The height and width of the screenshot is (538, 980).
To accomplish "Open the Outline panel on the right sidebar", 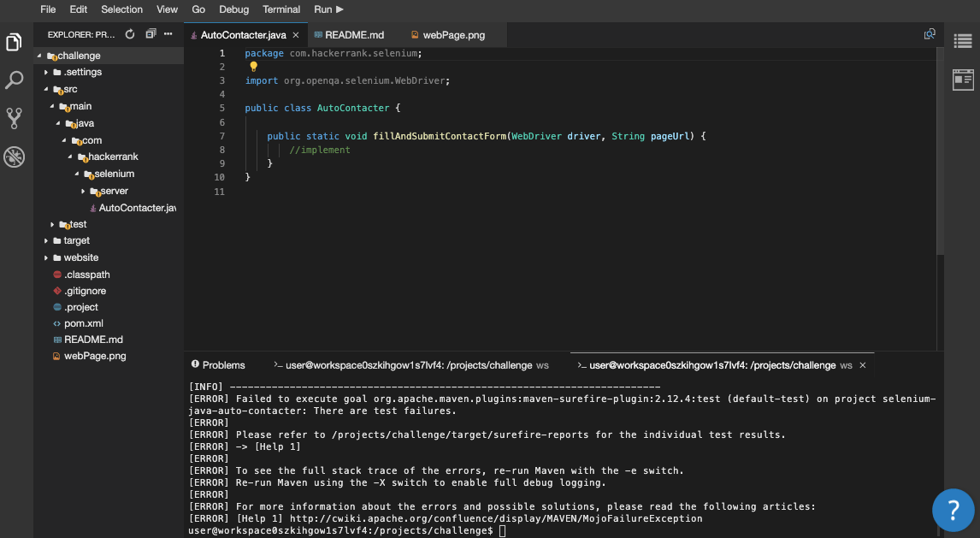I will (964, 40).
